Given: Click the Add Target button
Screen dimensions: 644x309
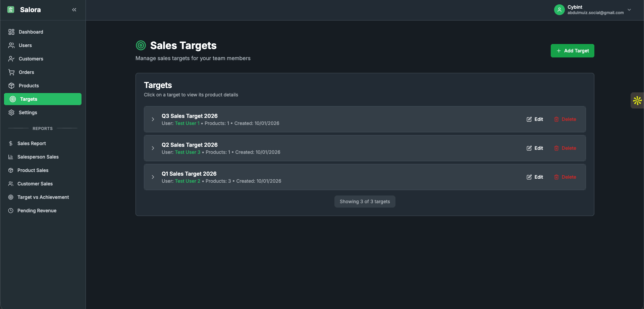Looking at the screenshot, I should (572, 51).
